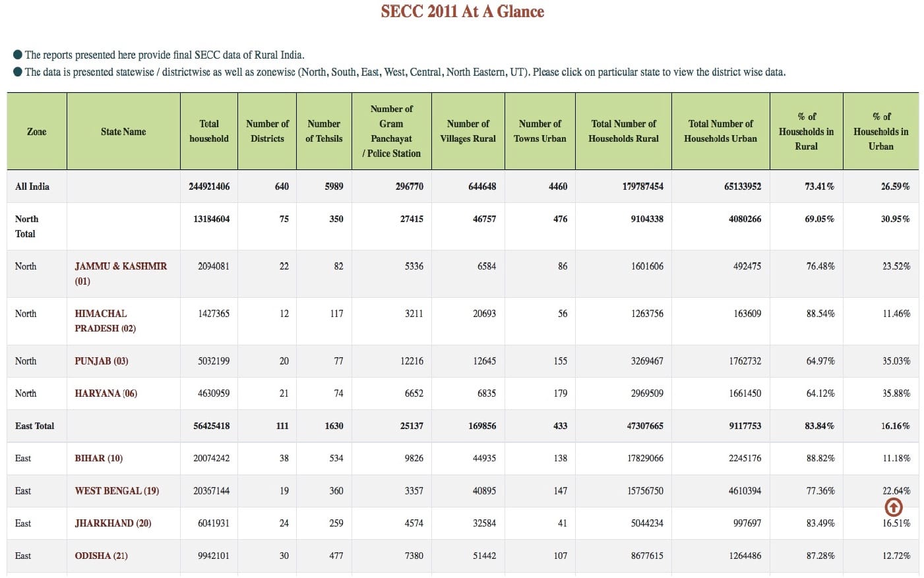Viewport: 924px width, 578px height.
Task: Click West Bengal gram panchayat 3357
Action: [x=414, y=491]
